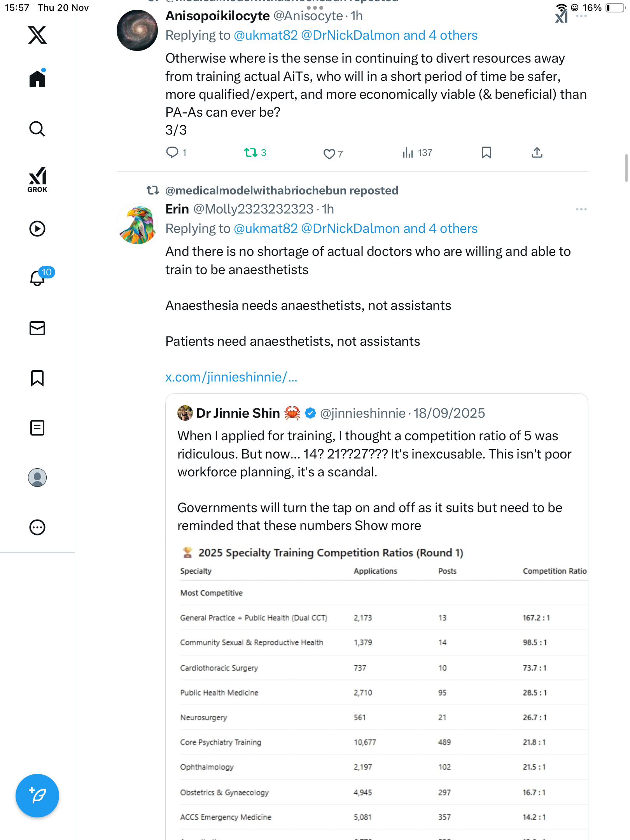The width and height of the screenshot is (630, 840).
Task: Open the x.com/jinnieshinnie link
Action: coord(231,377)
